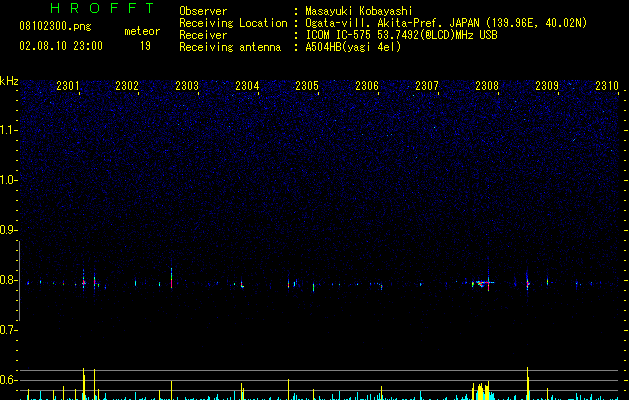
Task: Click the meteor echo cluster near 2308
Action: 483,283
